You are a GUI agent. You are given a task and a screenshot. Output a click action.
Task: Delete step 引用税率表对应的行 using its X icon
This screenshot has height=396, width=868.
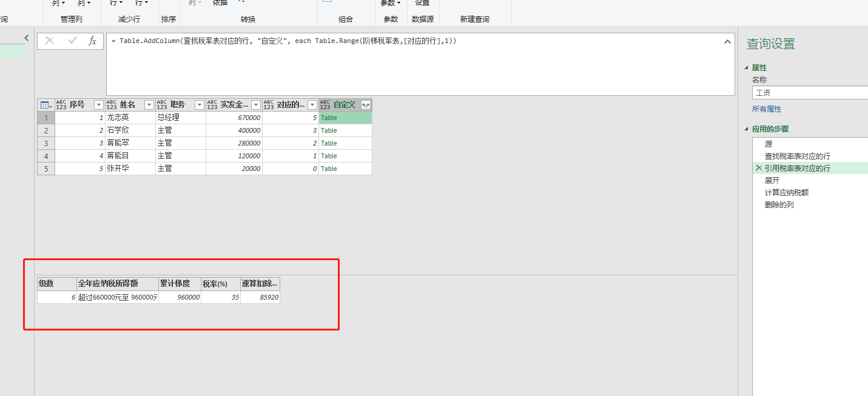tap(758, 168)
